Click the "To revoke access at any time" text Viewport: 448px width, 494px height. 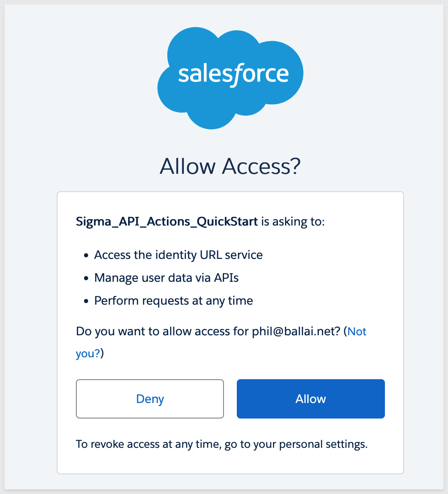coord(149,444)
